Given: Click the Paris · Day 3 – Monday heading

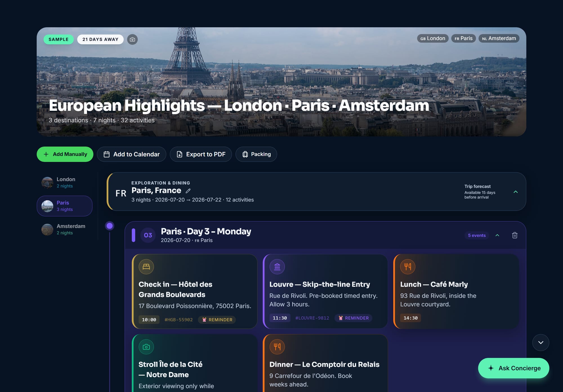Looking at the screenshot, I should coord(206,231).
